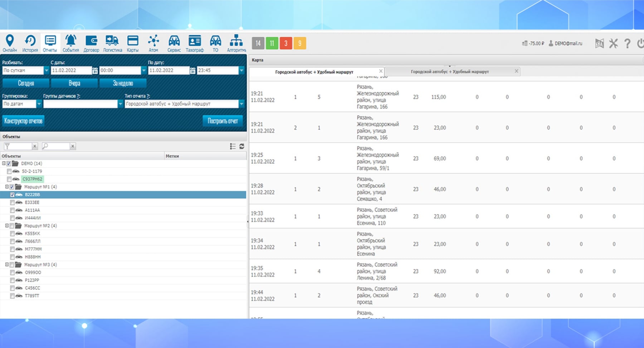The image size is (644, 348).
Task: Open the calendar picker for С даты
Action: click(95, 70)
